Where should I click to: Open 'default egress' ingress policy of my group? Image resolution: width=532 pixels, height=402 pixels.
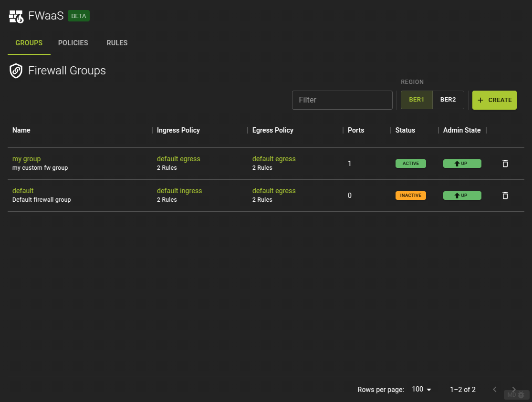(178, 159)
